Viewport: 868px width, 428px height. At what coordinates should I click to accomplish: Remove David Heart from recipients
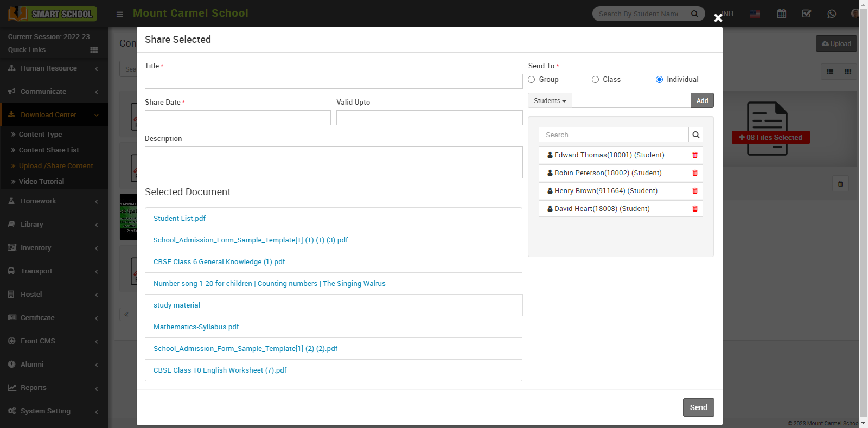(694, 209)
